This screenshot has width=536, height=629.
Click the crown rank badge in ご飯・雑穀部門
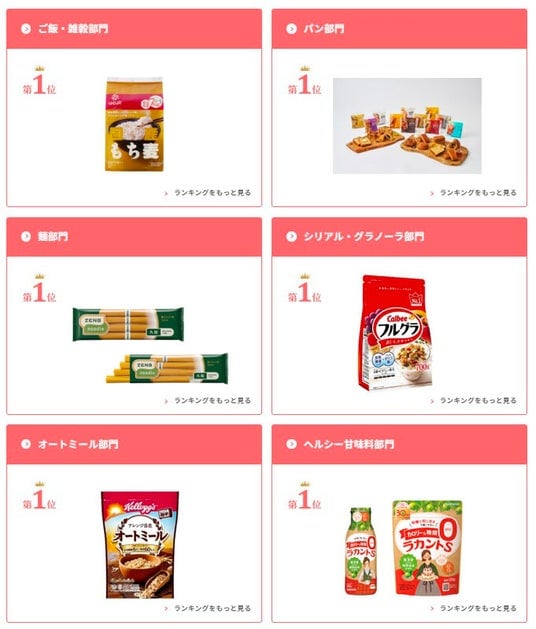(x=39, y=80)
